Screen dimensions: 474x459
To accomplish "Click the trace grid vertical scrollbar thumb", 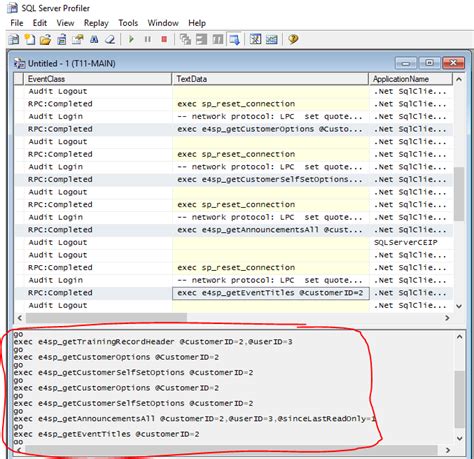I will click(x=459, y=194).
